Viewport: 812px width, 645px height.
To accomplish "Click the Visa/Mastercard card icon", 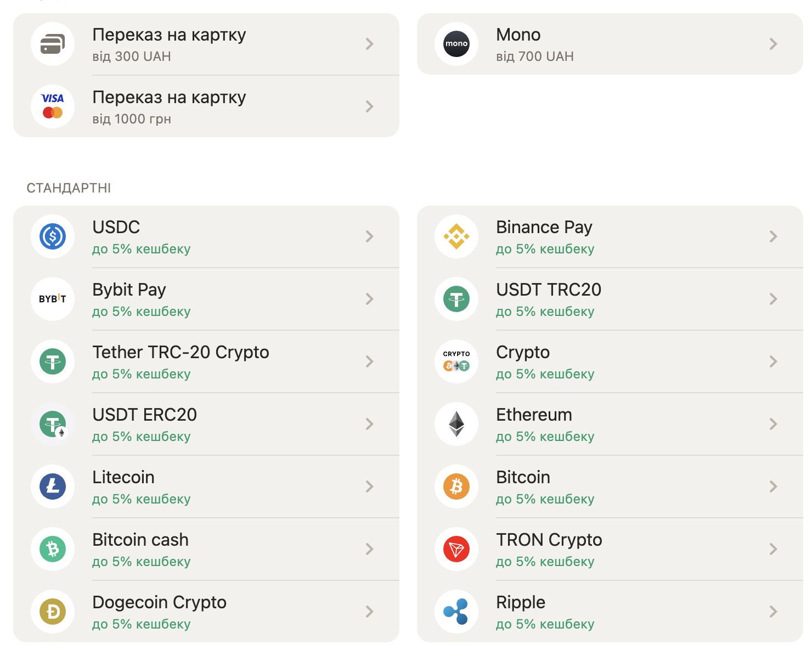I will click(53, 106).
